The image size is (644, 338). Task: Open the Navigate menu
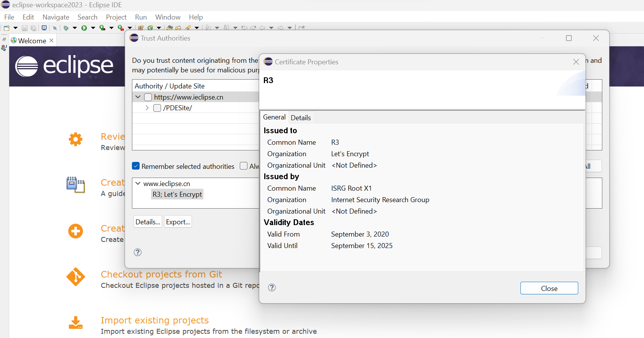point(56,17)
